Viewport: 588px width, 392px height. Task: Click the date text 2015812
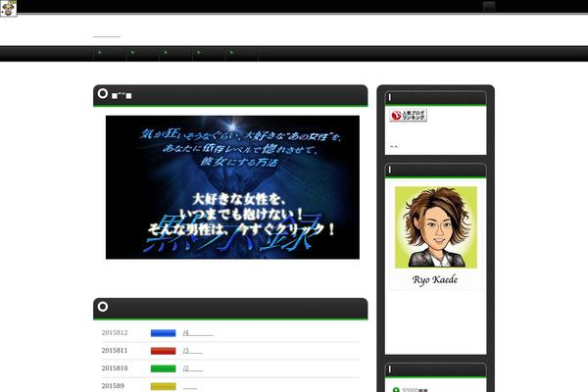click(x=115, y=333)
